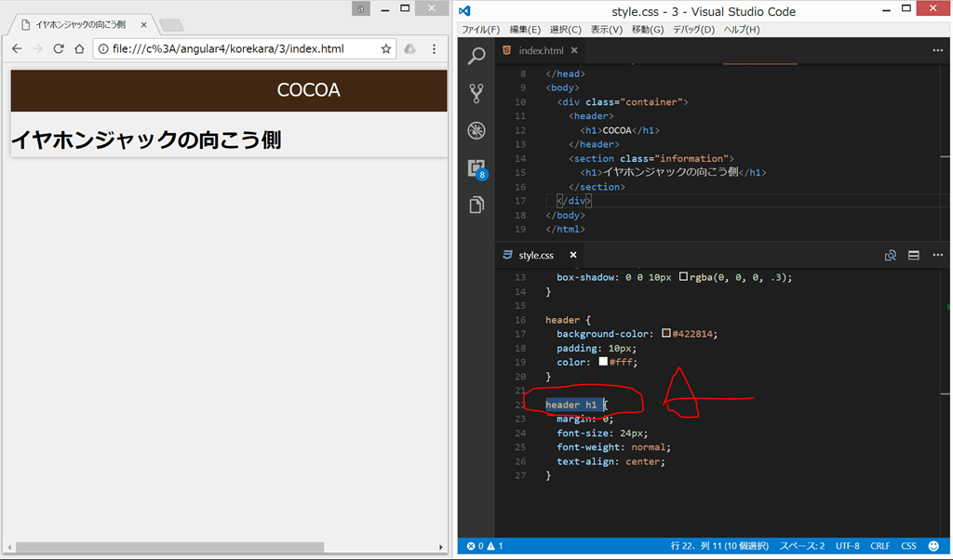953x560 pixels.
Task: Click the Chrome horizontal scrollbar thumb
Action: (169, 547)
